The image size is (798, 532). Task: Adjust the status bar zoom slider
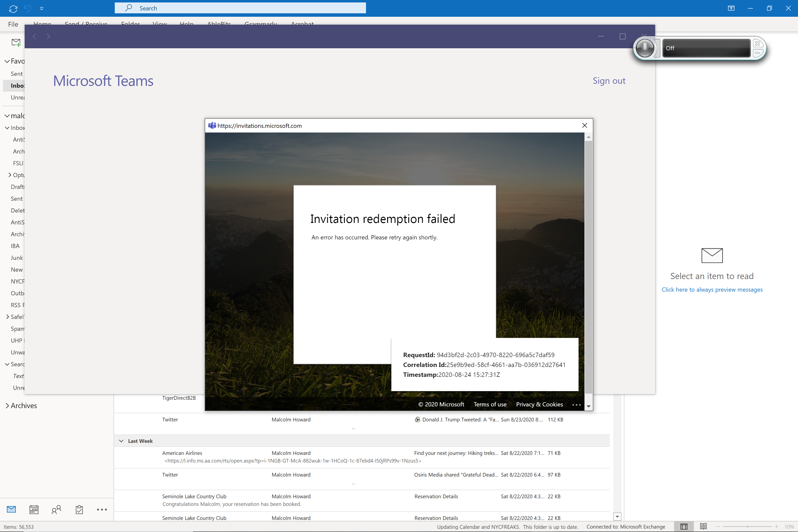coord(747,527)
